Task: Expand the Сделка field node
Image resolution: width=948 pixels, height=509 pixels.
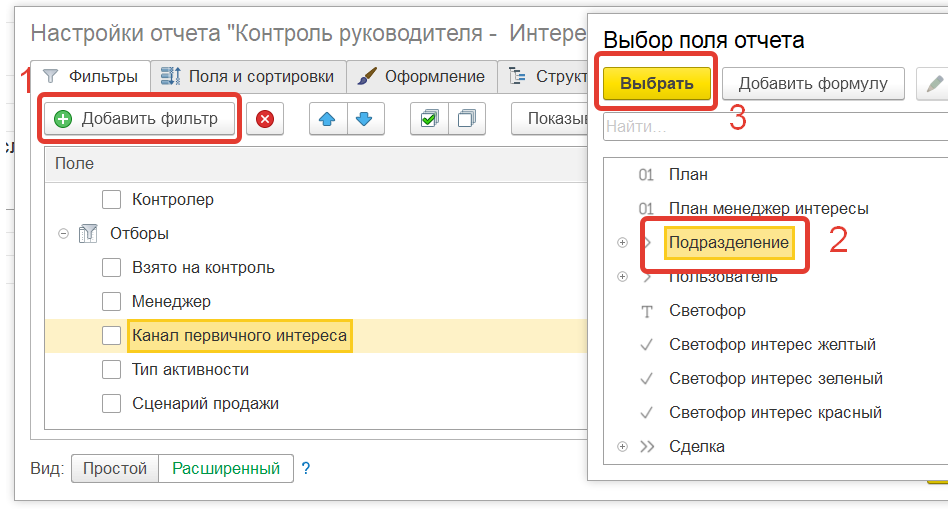Action: pos(622,447)
